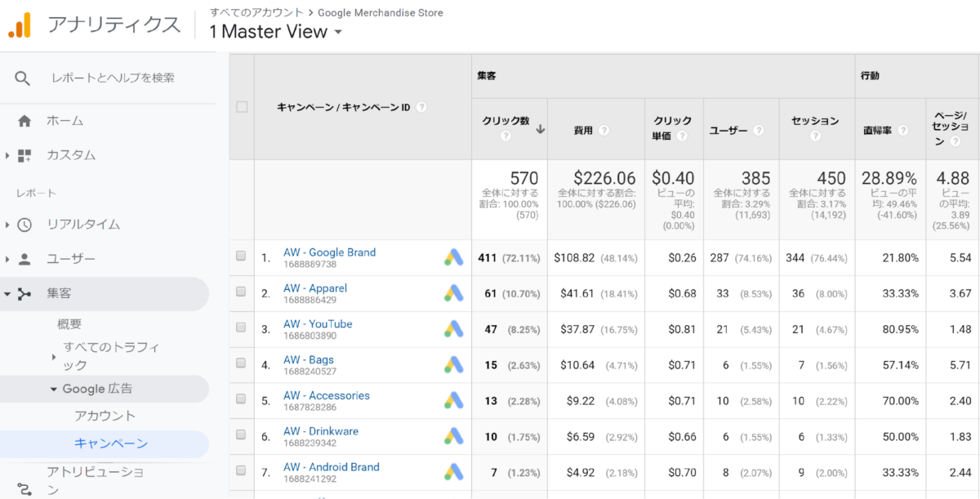Click the search magnifier icon in sidebar

23,78
